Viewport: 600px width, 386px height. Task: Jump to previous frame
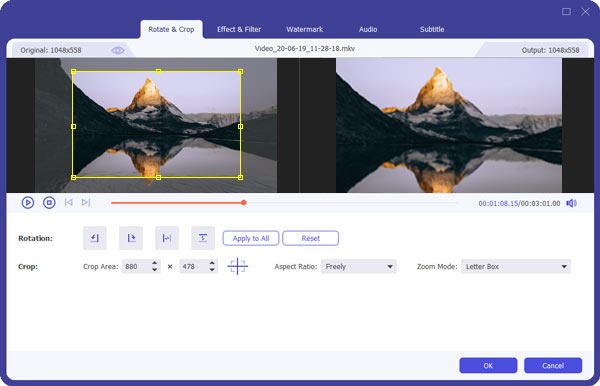(68, 202)
